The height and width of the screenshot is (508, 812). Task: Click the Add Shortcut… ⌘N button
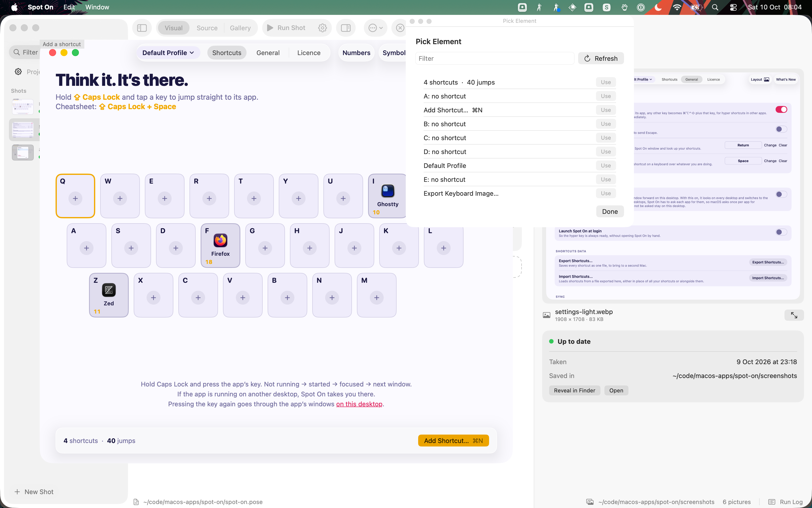[x=453, y=441]
